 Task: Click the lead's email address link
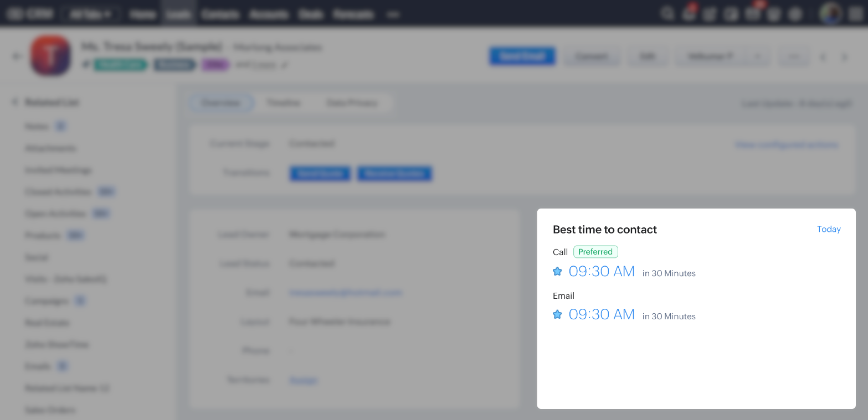(x=345, y=293)
